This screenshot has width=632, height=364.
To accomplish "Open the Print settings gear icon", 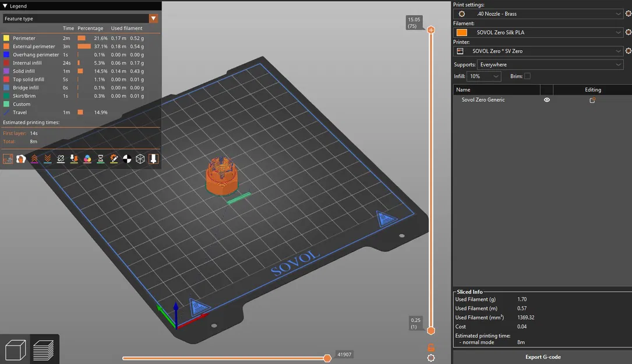I will pos(628,13).
